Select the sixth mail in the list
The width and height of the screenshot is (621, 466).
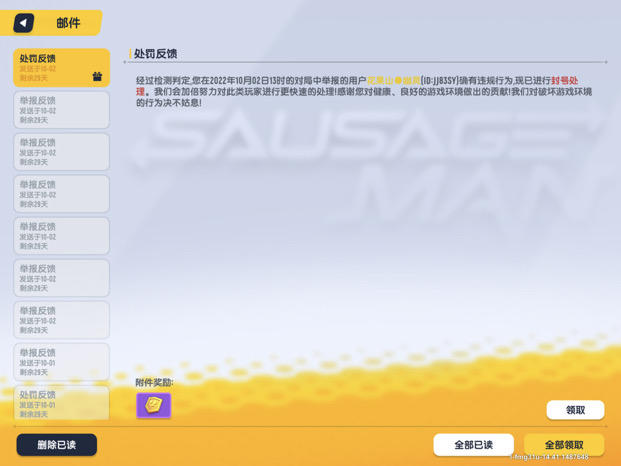click(61, 278)
